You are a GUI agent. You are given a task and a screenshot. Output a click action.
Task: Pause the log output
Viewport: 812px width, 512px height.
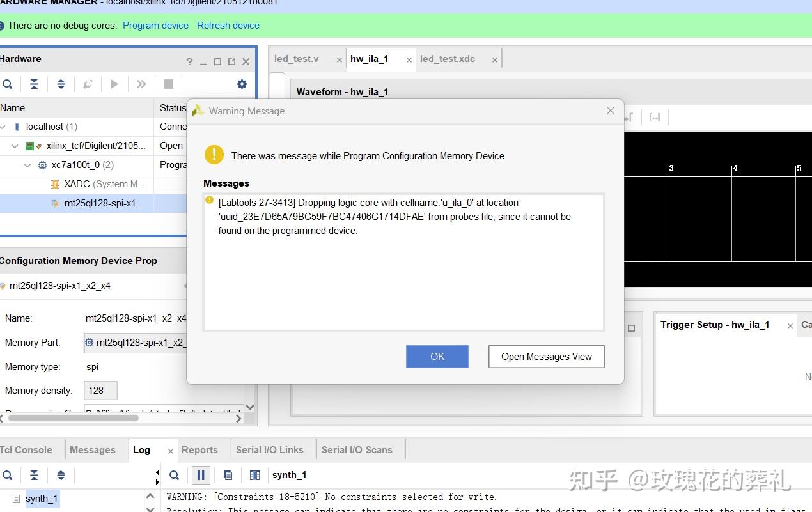click(x=201, y=475)
